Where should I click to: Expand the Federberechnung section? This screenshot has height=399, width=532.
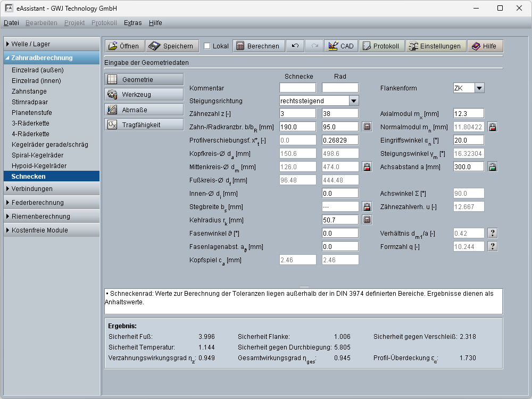click(52, 203)
